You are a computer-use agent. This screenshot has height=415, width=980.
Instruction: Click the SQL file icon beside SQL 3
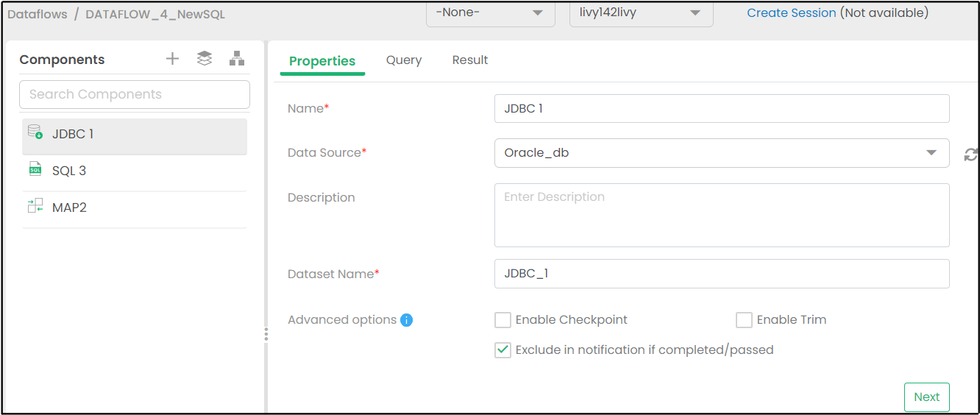point(35,170)
